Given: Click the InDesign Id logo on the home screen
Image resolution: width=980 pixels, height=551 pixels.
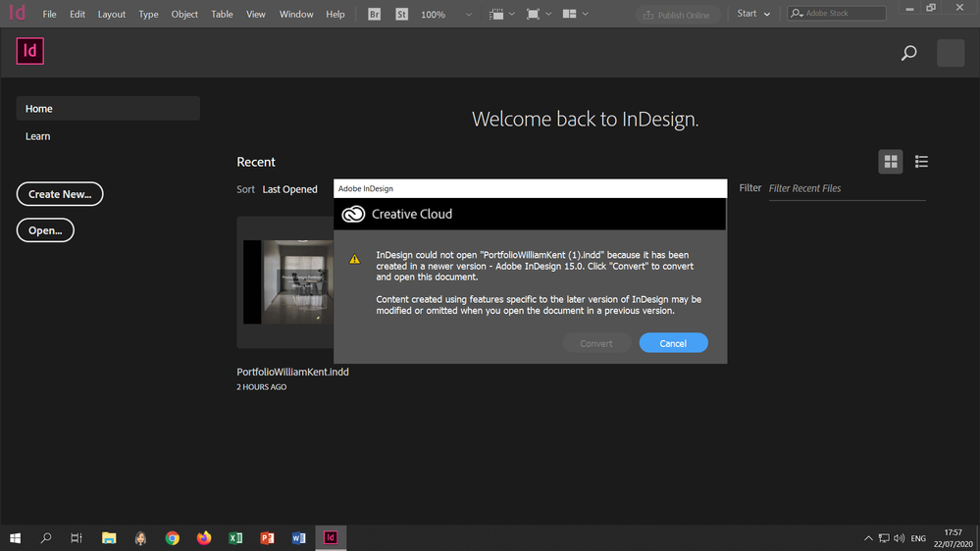Looking at the screenshot, I should point(30,51).
